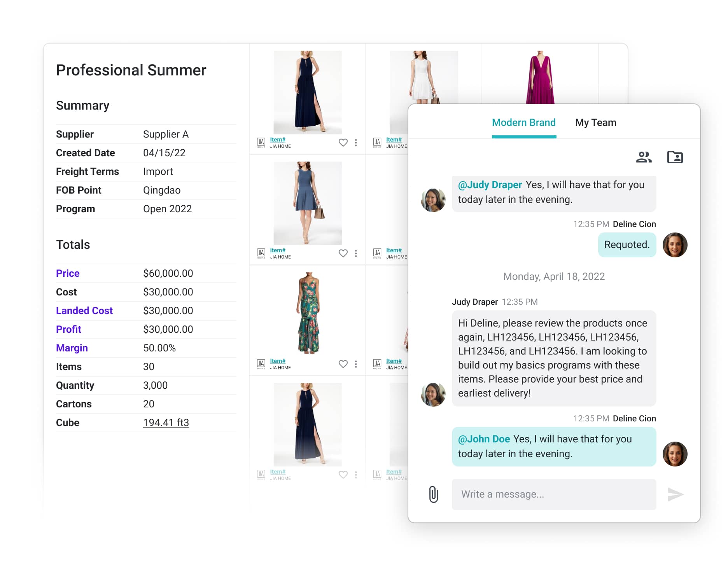Open kebab menu for floral dress item
This screenshot has width=728, height=566.
356,364
